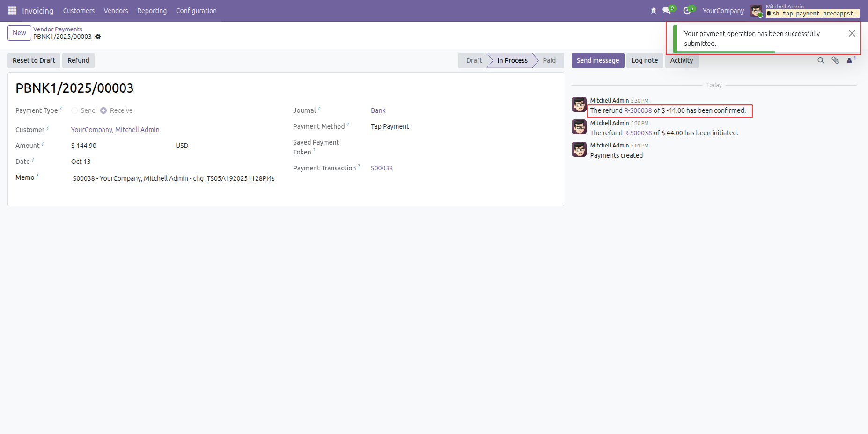Viewport: 868px width, 434px height.
Task: Open the Configuration menu
Action: tap(196, 11)
